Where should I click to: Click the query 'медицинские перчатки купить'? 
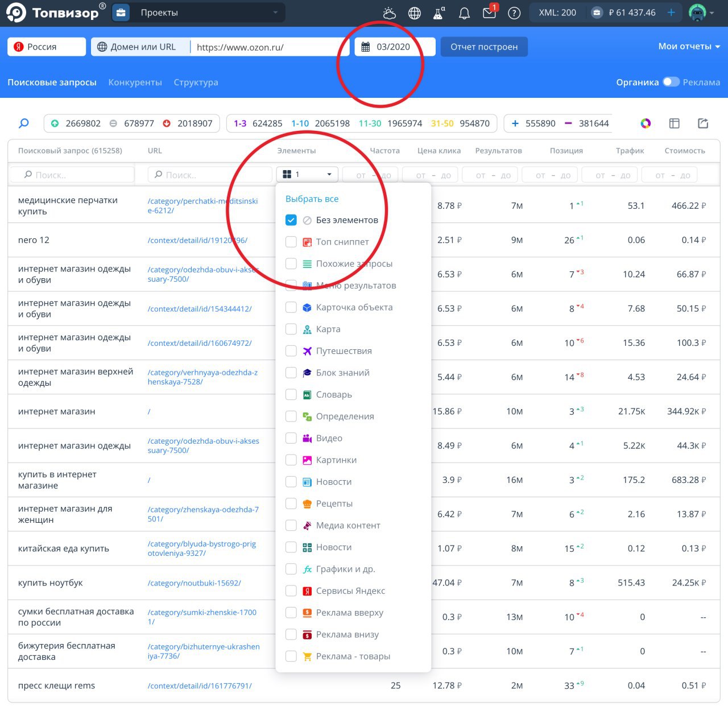click(x=68, y=205)
